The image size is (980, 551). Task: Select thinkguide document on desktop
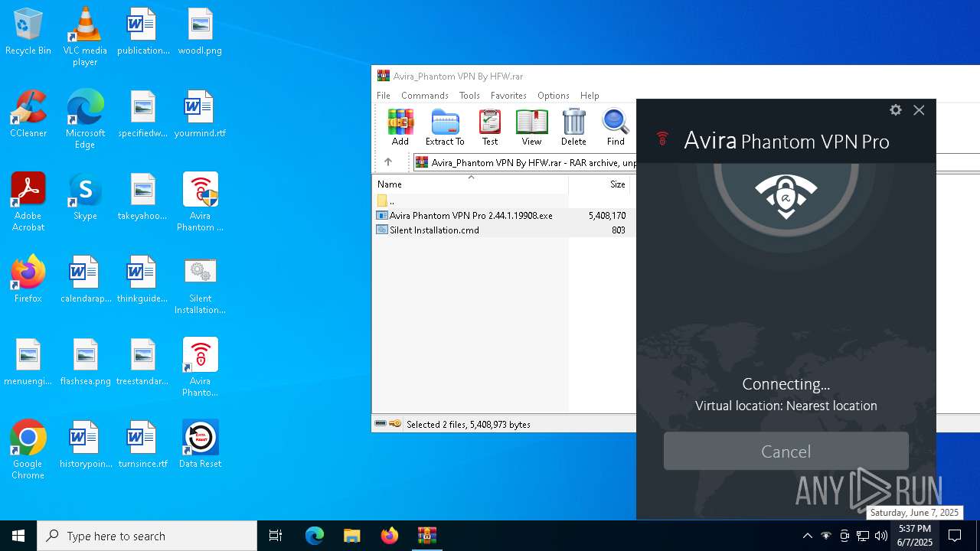[142, 279]
